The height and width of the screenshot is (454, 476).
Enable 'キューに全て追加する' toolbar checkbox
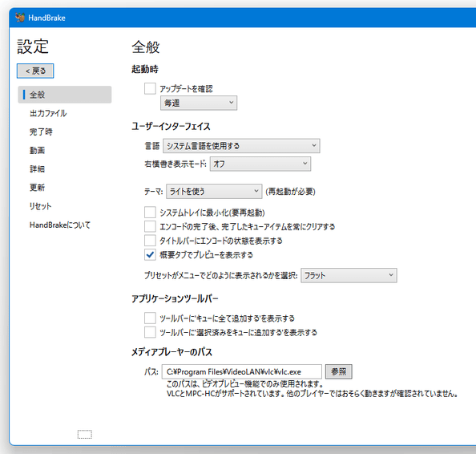click(x=150, y=318)
